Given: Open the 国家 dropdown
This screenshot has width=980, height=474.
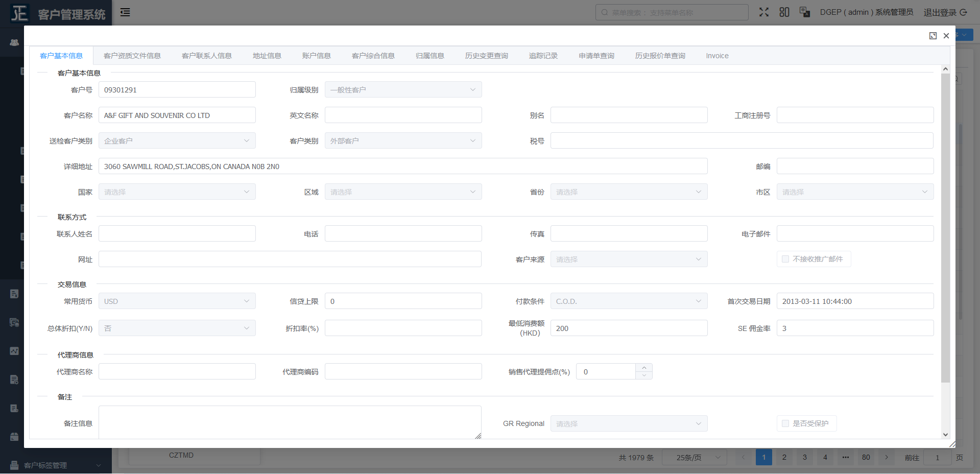Looking at the screenshot, I should (177, 192).
